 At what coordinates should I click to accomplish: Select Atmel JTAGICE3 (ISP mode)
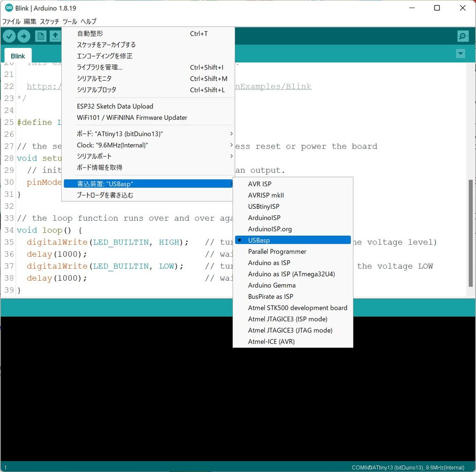(293, 319)
